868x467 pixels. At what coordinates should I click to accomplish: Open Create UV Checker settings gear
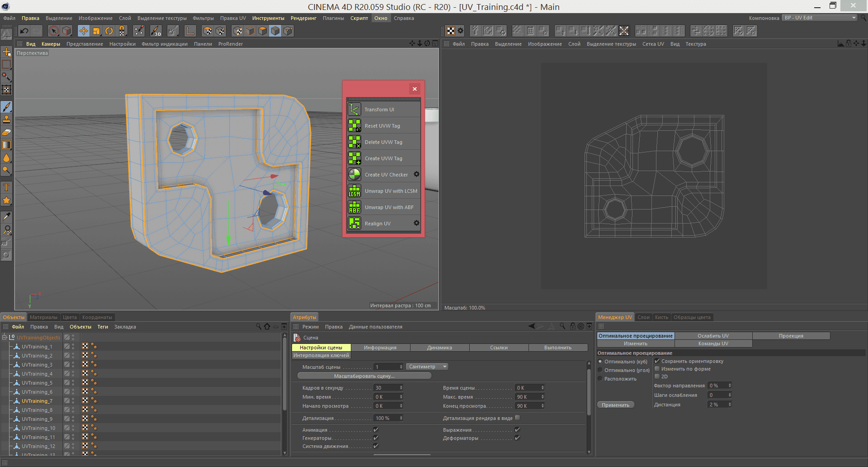tap(416, 174)
